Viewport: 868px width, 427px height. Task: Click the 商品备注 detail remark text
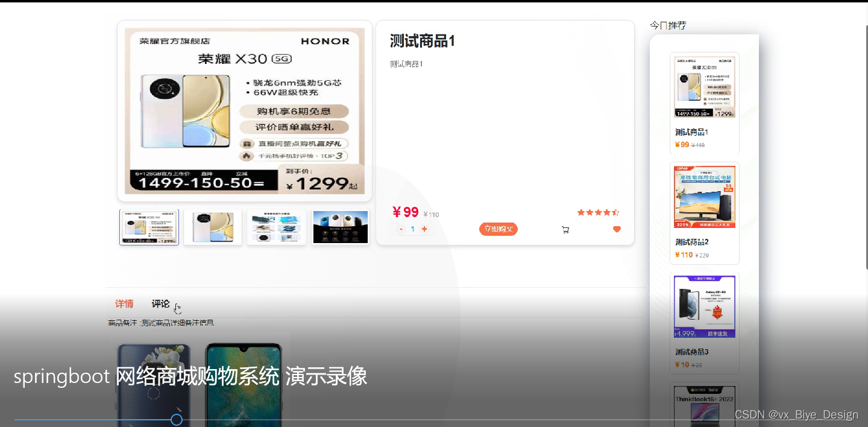pyautogui.click(x=161, y=323)
